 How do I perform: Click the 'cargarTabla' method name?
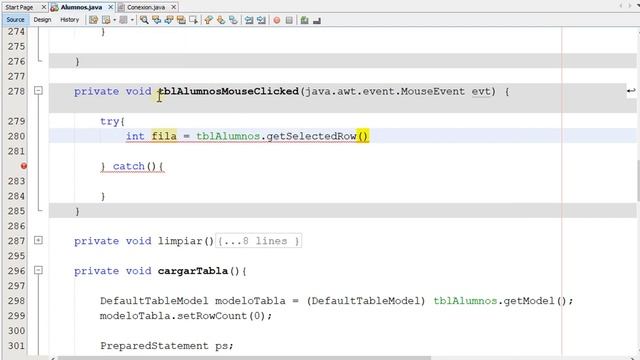pyautogui.click(x=193, y=271)
